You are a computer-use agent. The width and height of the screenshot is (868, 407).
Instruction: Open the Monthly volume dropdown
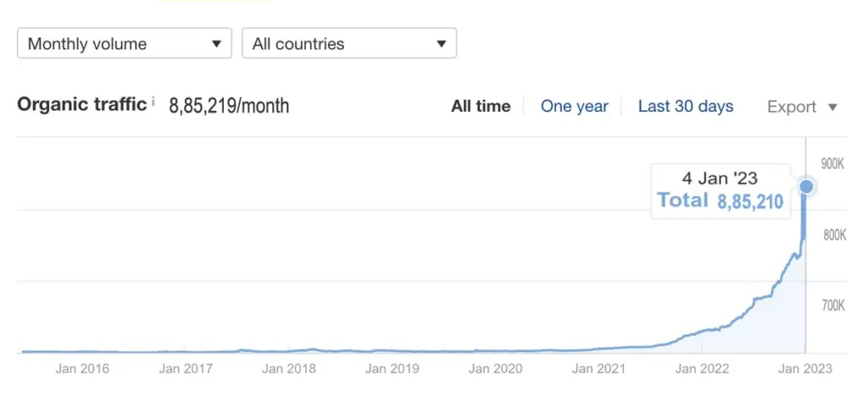pos(124,44)
